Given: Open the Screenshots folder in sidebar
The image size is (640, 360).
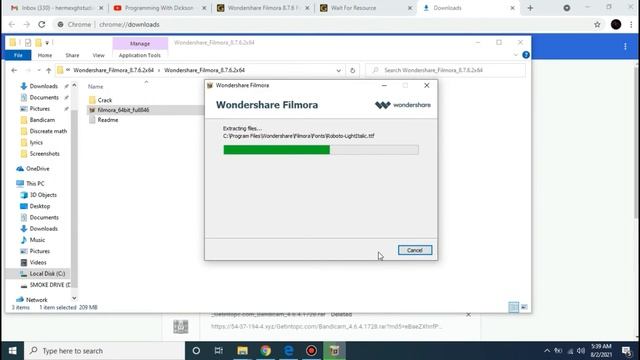Looking at the screenshot, I should click(44, 153).
